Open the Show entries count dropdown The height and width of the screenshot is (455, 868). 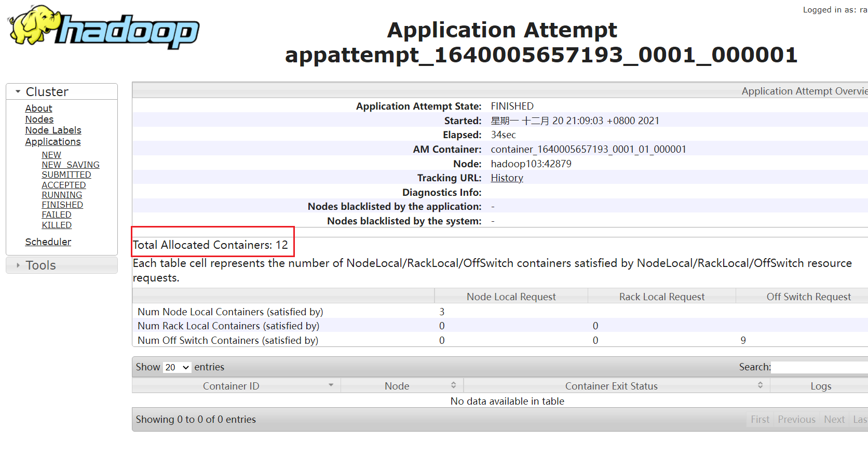coord(177,367)
